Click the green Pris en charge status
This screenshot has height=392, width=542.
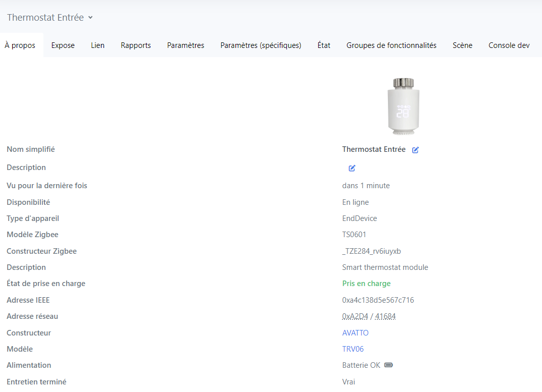point(366,284)
